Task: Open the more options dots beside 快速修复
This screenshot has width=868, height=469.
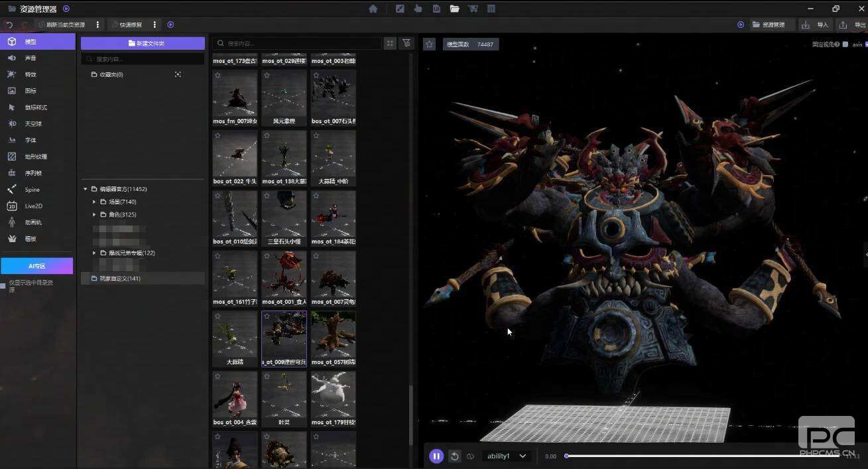Action: click(155, 25)
